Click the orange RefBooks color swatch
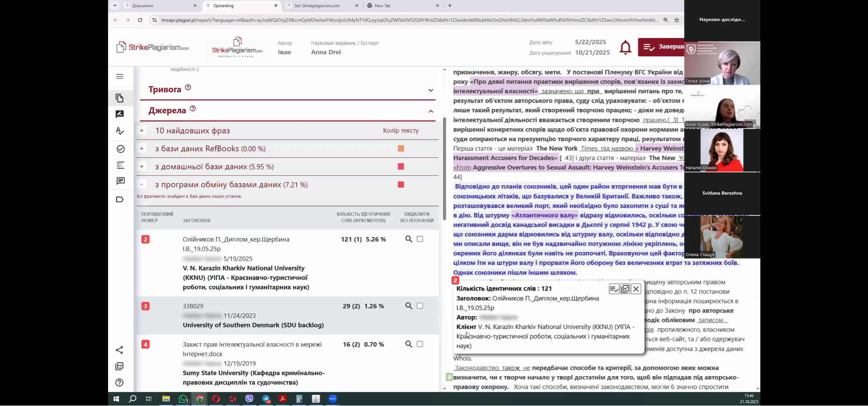Screen dimensions: 868x406 [x=401, y=149]
